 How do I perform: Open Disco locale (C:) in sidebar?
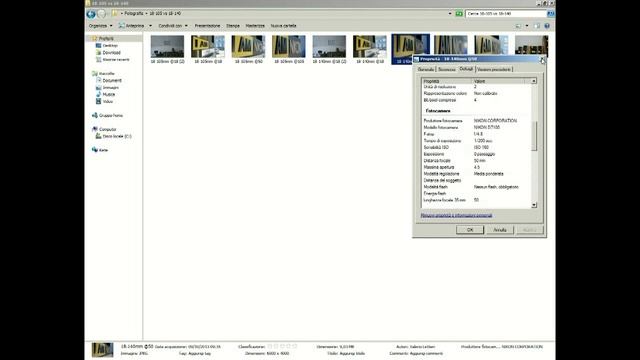click(x=117, y=136)
